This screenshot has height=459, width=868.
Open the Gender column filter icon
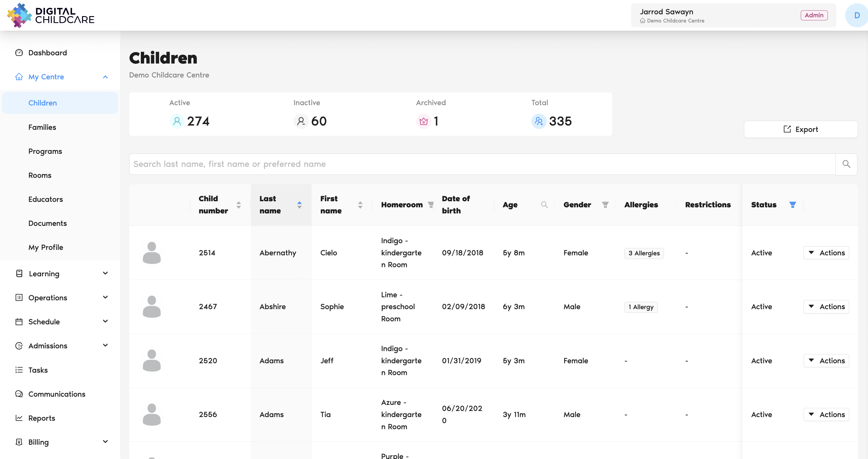(605, 204)
